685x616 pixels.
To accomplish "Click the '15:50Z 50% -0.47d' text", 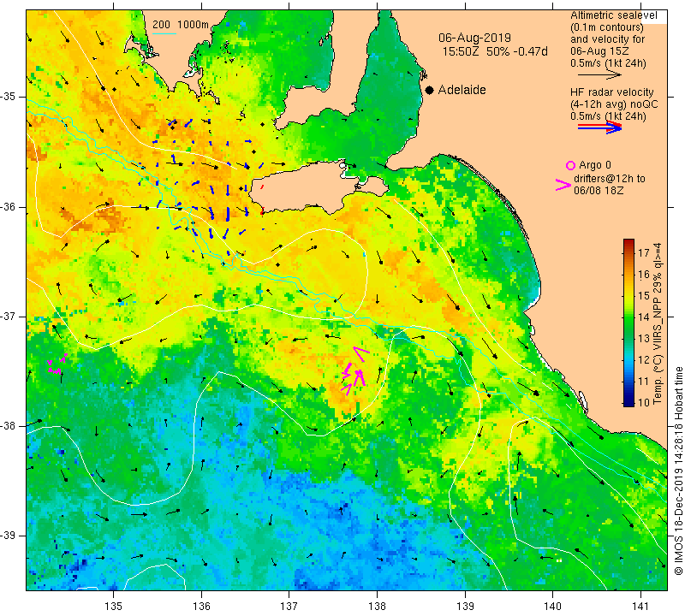I will click(x=495, y=51).
